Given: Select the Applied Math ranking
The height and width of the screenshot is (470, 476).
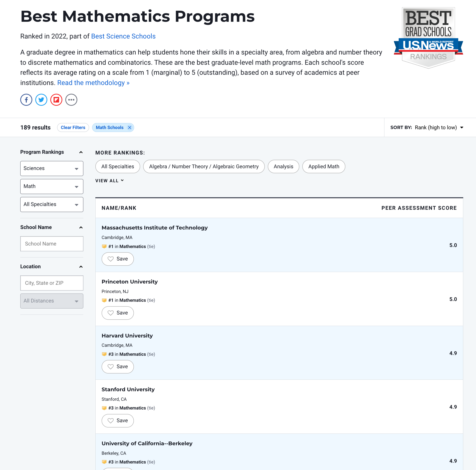Looking at the screenshot, I should click(324, 166).
